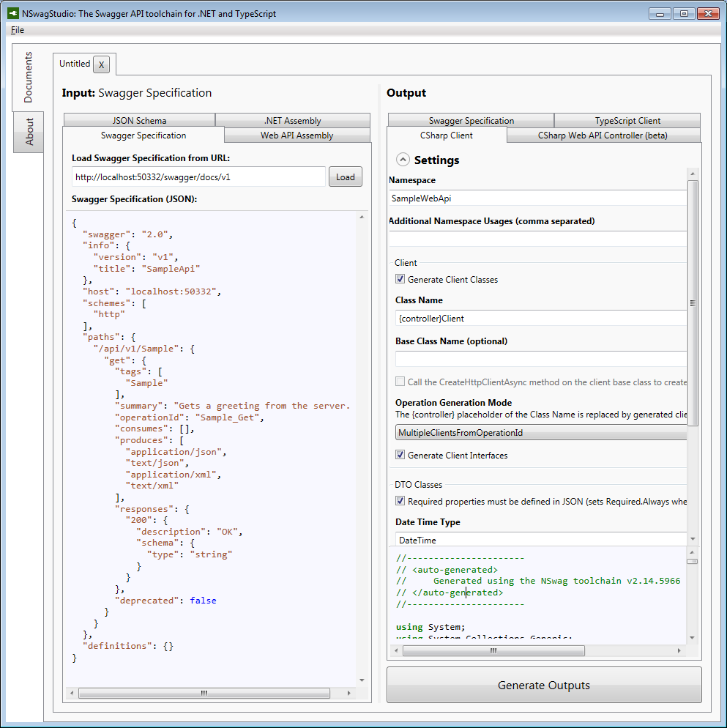Switch to the TypeScript Client output tab
This screenshot has height=728, width=727.
click(x=626, y=120)
